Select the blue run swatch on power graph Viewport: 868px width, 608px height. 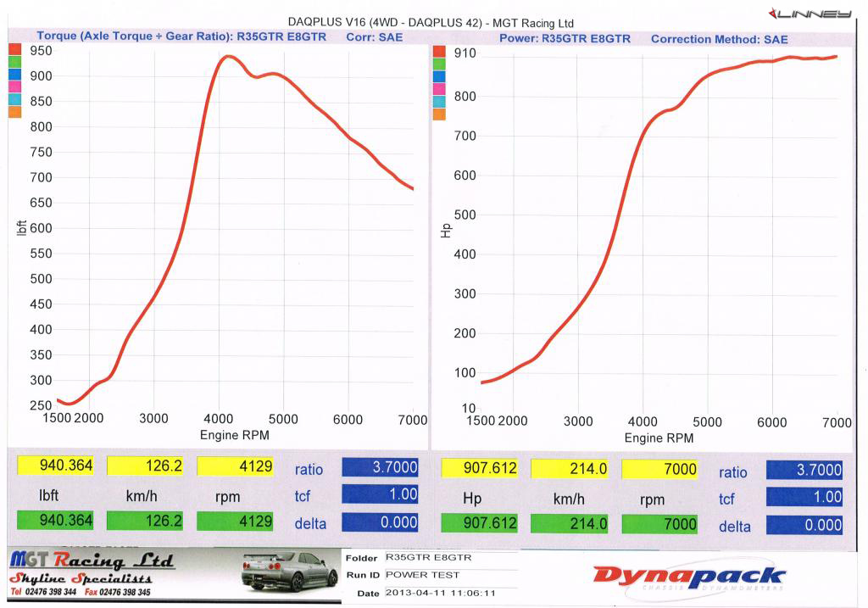click(x=439, y=76)
